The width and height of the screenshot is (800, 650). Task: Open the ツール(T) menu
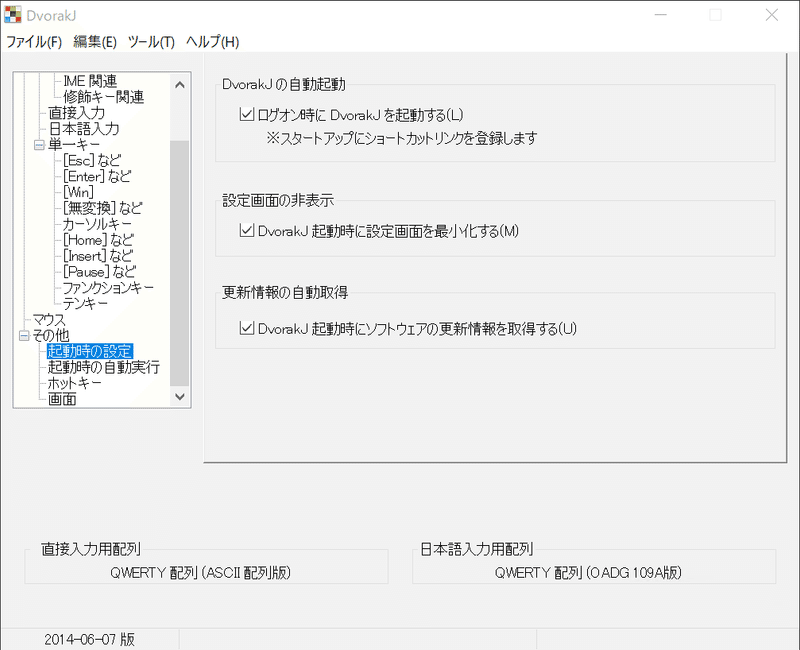pos(151,42)
